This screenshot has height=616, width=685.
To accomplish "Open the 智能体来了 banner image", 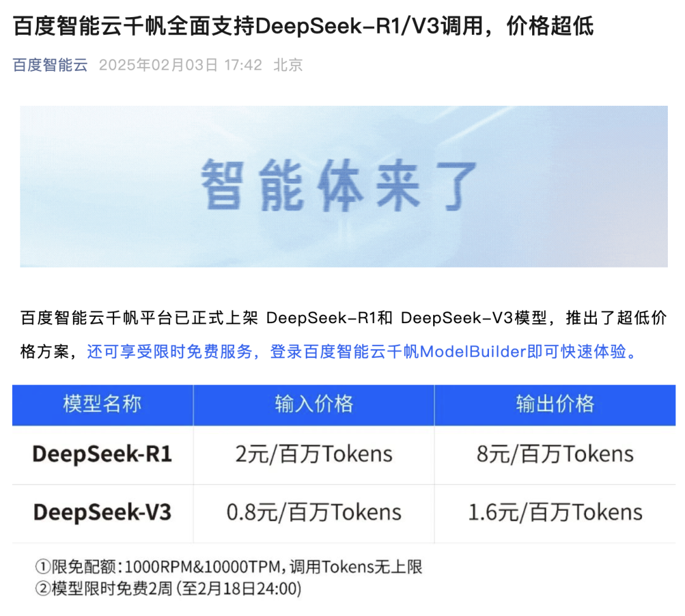I will click(x=344, y=186).
